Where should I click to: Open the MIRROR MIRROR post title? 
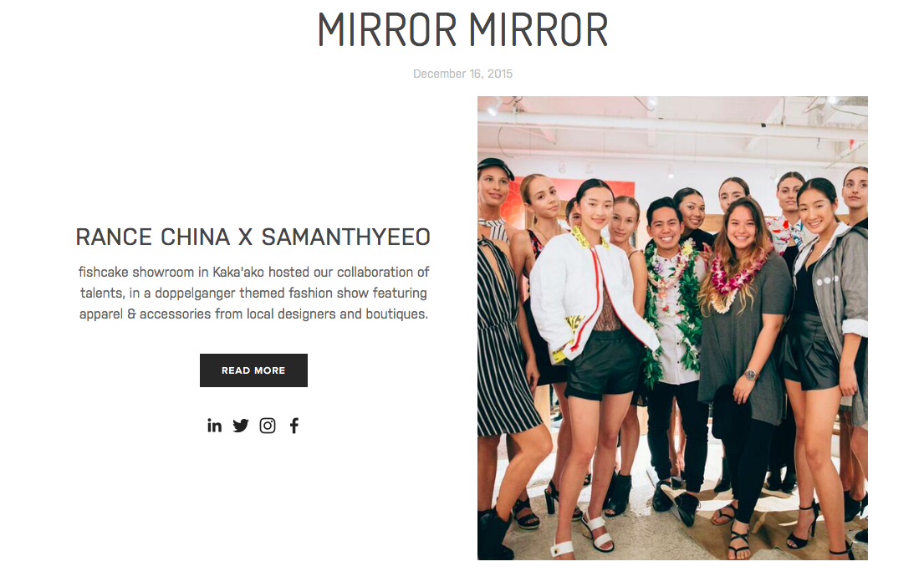coord(462,30)
